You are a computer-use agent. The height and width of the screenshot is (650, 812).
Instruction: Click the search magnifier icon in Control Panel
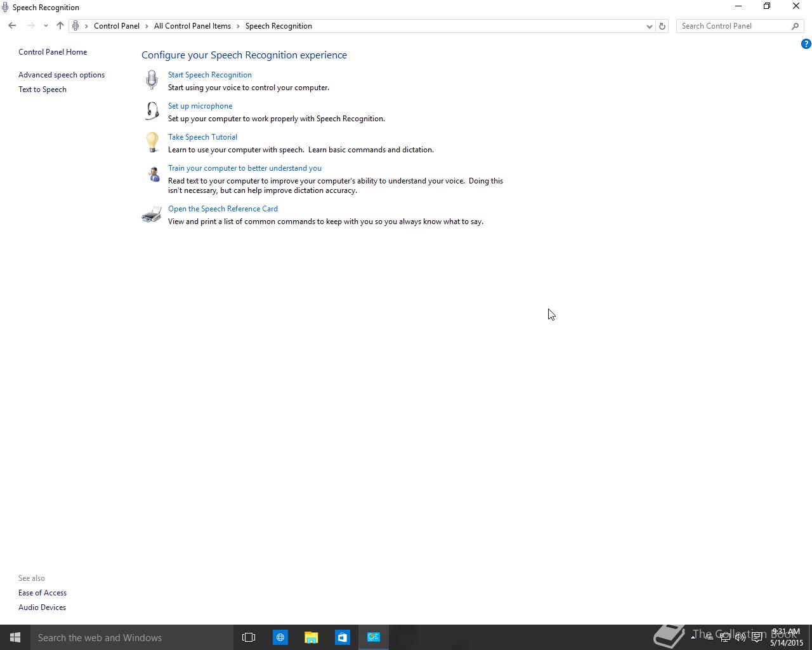point(795,26)
